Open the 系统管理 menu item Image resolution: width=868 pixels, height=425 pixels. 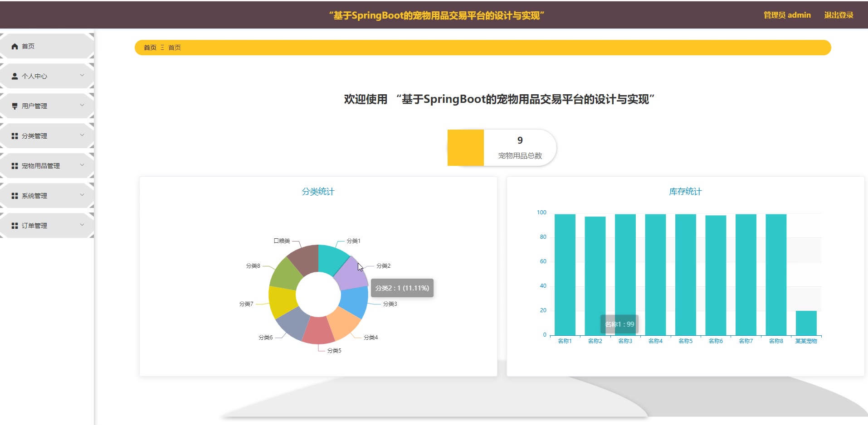tap(34, 196)
